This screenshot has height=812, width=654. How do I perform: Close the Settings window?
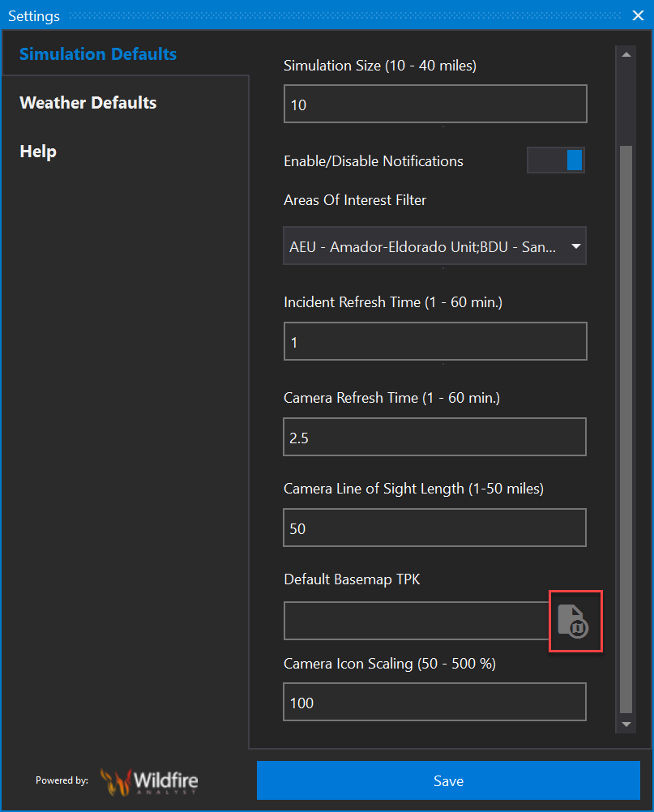tap(638, 15)
